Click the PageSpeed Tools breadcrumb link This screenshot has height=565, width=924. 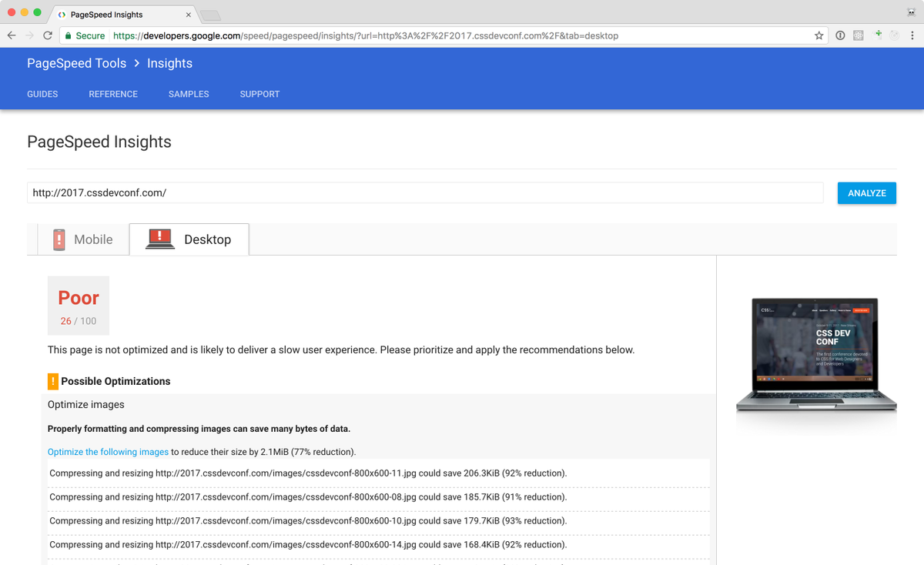[x=76, y=63]
